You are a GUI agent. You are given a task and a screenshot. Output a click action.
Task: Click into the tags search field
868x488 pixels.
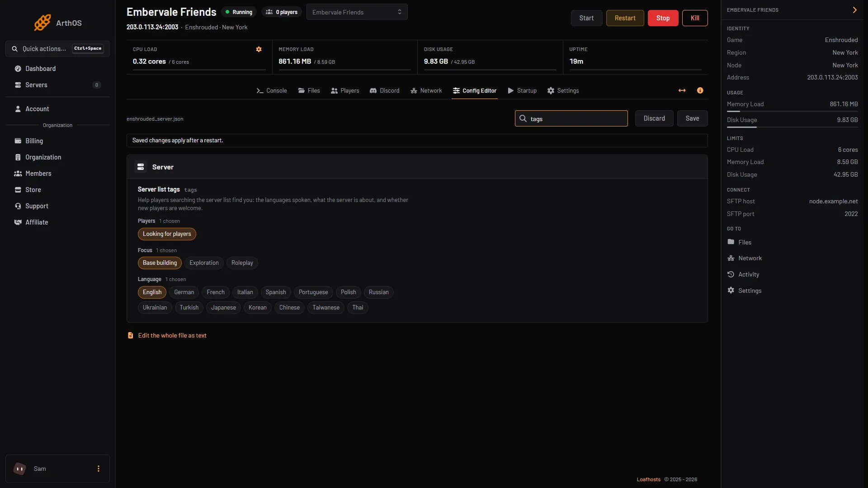571,118
